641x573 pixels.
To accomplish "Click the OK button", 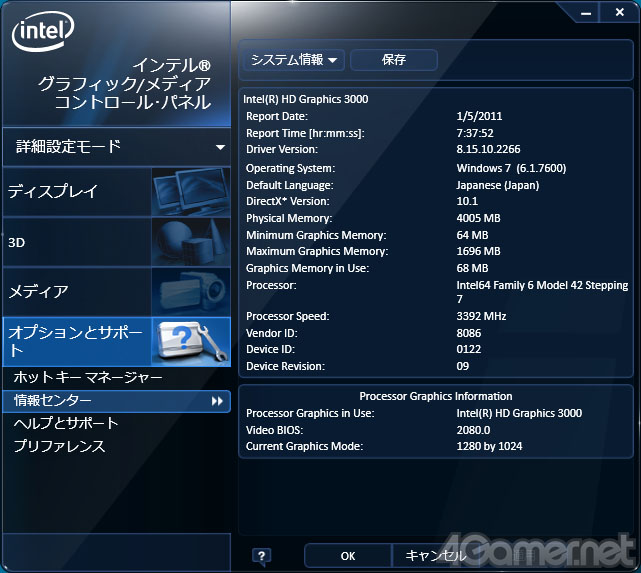I will [x=348, y=556].
